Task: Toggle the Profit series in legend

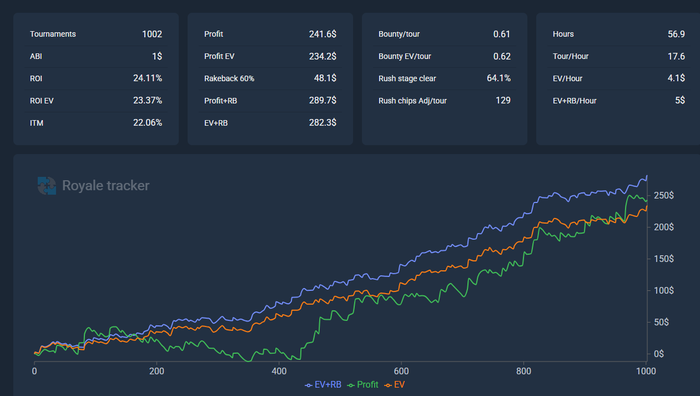Action: [x=363, y=385]
